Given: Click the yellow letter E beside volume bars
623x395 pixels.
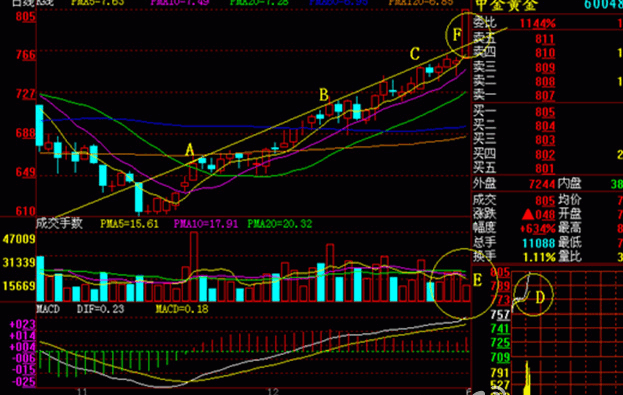Looking at the screenshot, I should click(x=477, y=280).
